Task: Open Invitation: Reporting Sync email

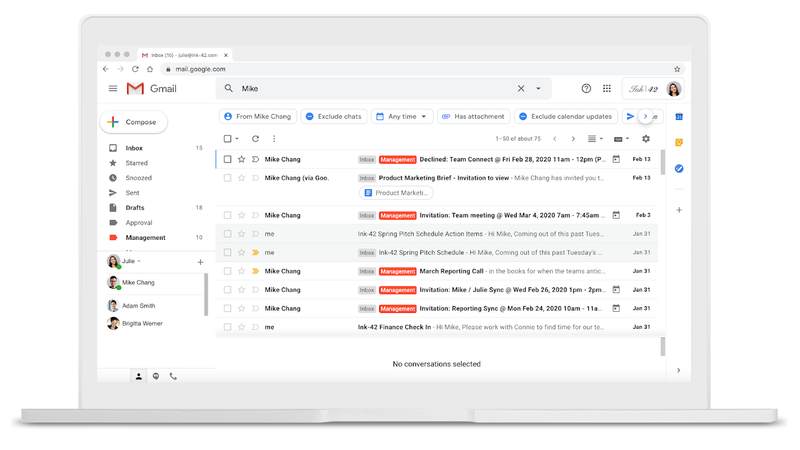Action: (x=437, y=308)
